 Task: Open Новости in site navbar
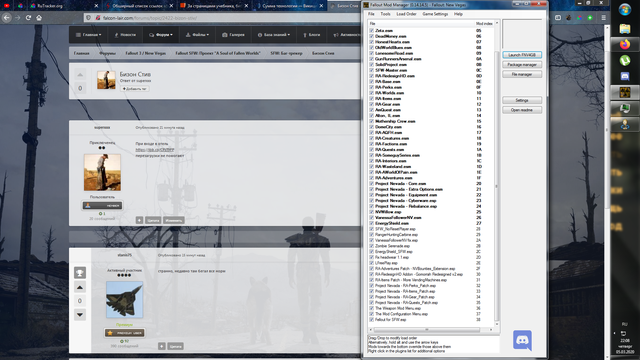pyautogui.click(x=125, y=35)
